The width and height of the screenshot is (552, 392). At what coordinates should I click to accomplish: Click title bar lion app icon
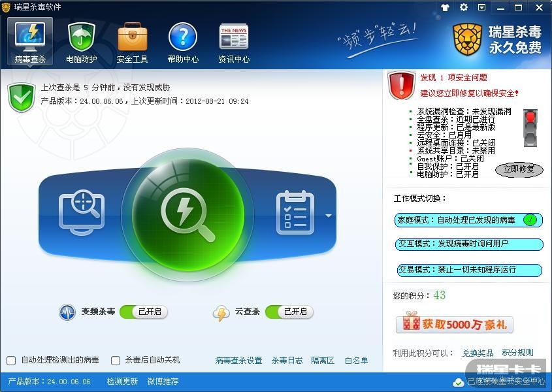(x=6, y=7)
